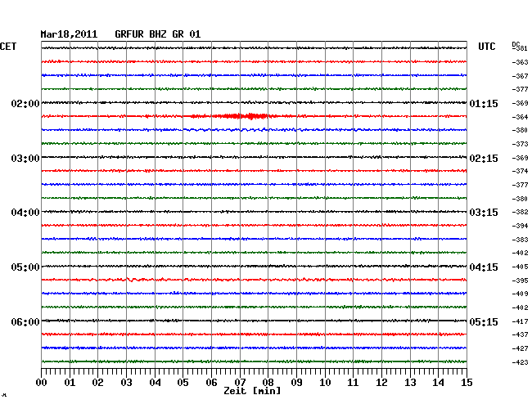Click the 03:00 CET time label
This screenshot has width=532, height=404.
(25, 159)
